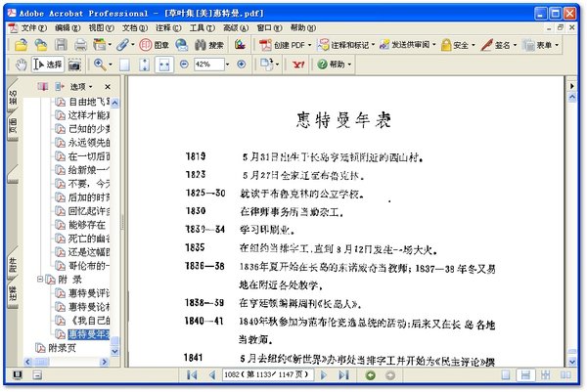Open the 文档(D) menu

pos(135,28)
